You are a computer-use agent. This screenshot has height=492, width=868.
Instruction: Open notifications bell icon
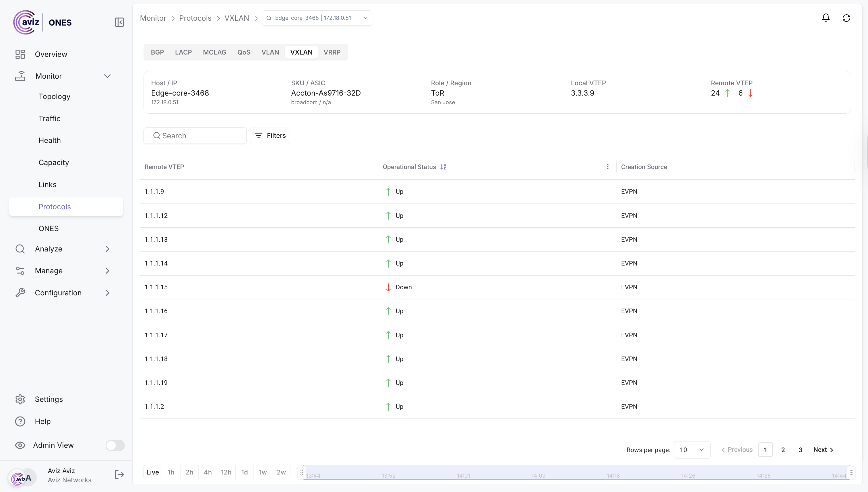point(826,18)
